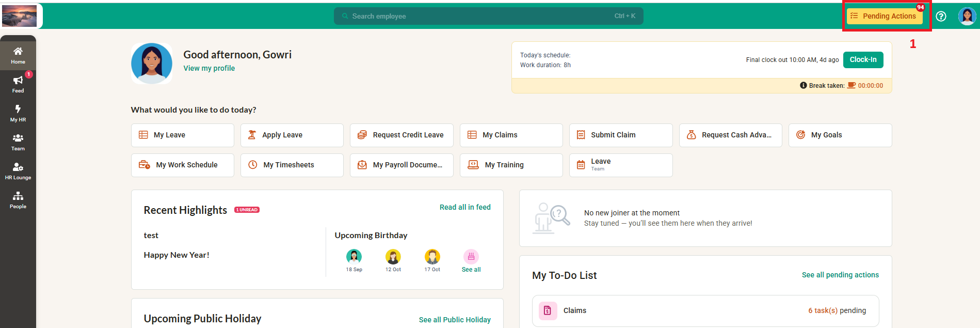This screenshot has height=328, width=980.
Task: Open the Claims to-do row
Action: tap(705, 311)
